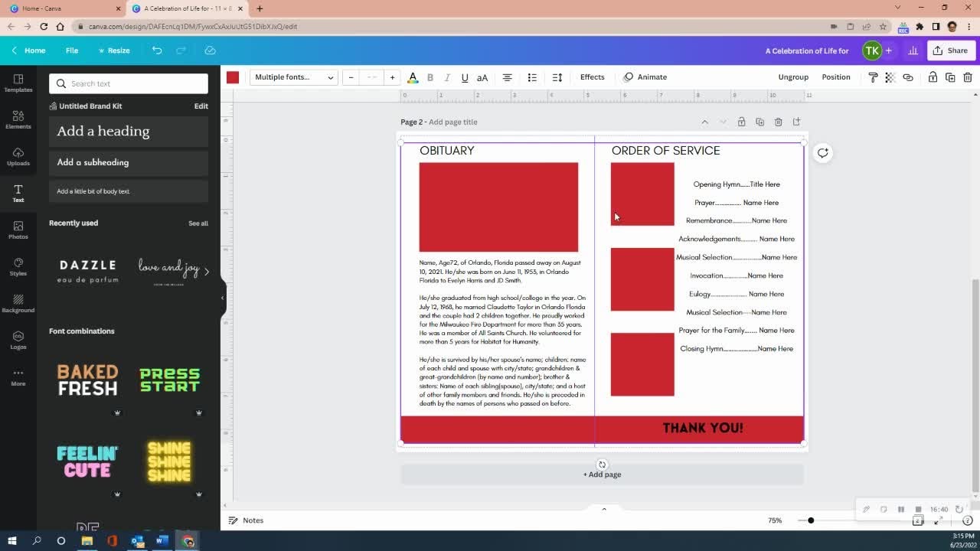Open the grid view pages icon
This screenshot has height=551, width=980.
tap(918, 520)
